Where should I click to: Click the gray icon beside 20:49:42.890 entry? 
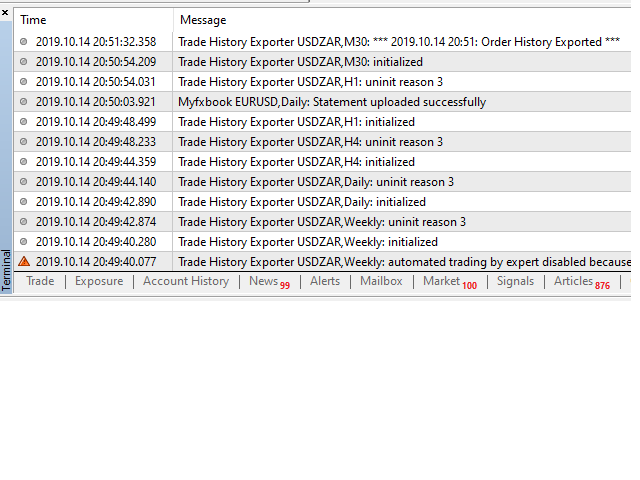point(24,202)
